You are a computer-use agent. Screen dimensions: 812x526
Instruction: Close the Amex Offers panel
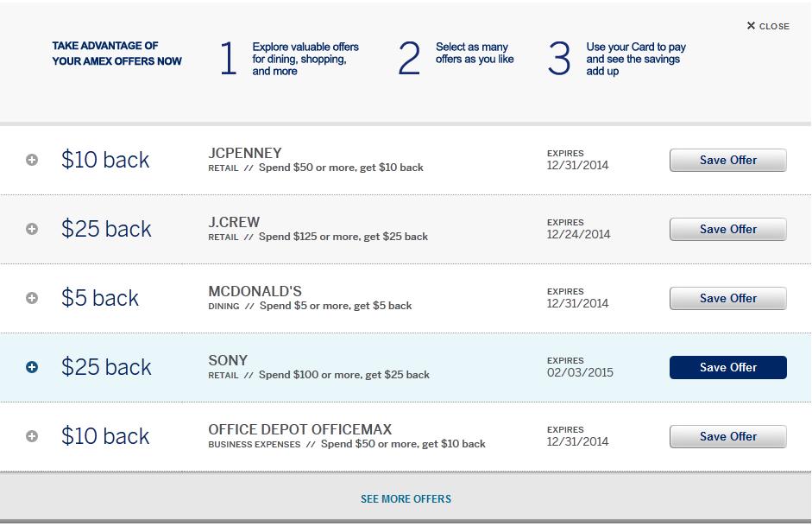(x=768, y=26)
